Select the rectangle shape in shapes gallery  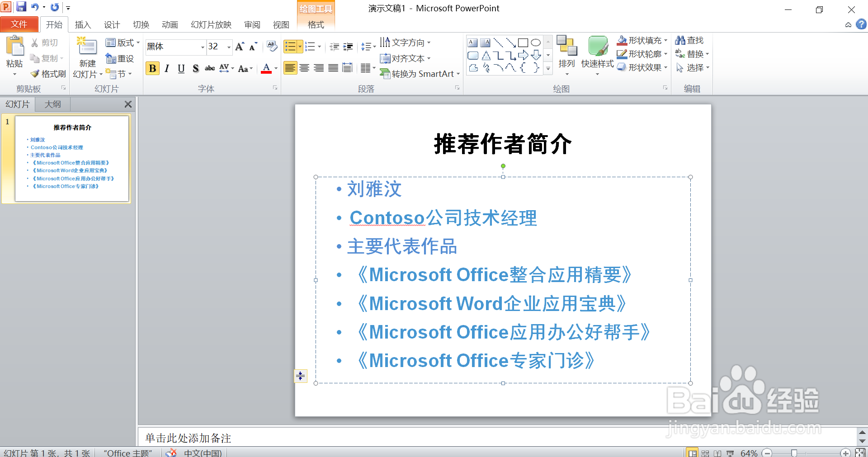(523, 43)
